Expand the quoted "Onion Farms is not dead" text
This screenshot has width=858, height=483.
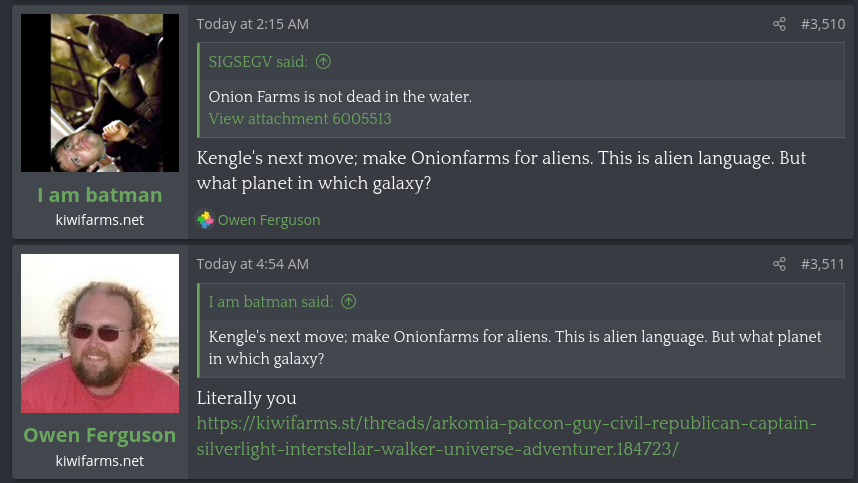[340, 97]
